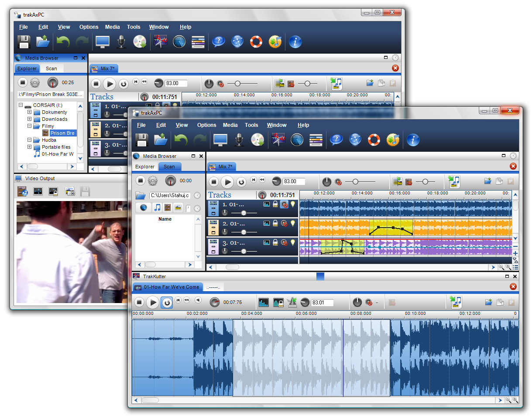Open the TrakKutter icon in front toolbar
Image resolution: width=532 pixels, height=416 pixels.
(278, 140)
